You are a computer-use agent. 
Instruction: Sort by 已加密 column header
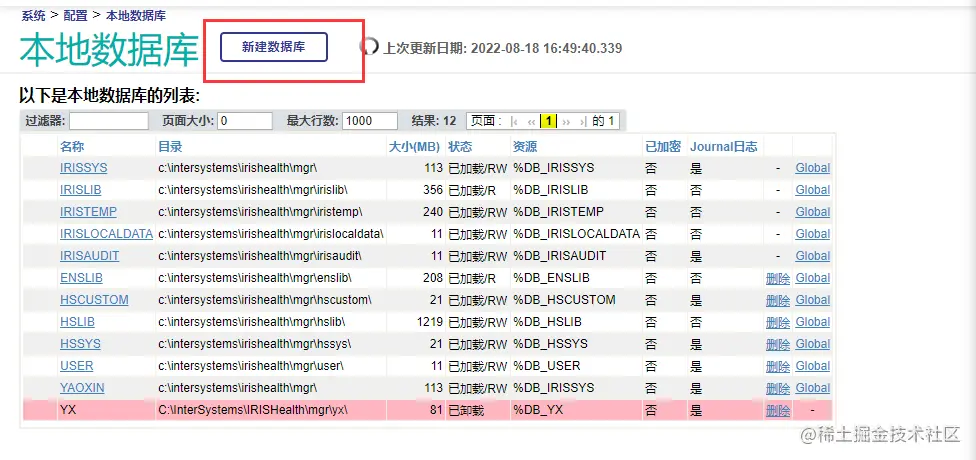663,147
